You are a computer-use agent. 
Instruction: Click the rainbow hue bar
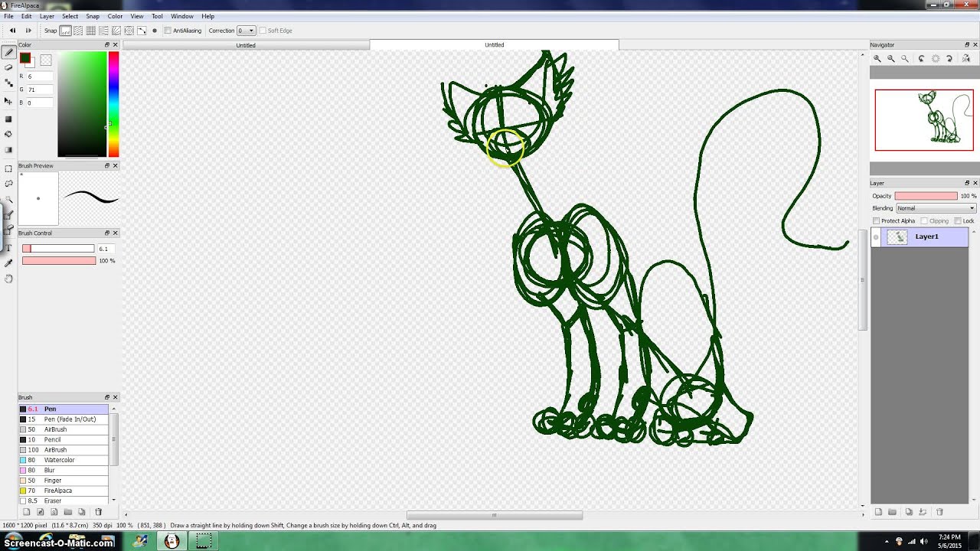[113, 104]
